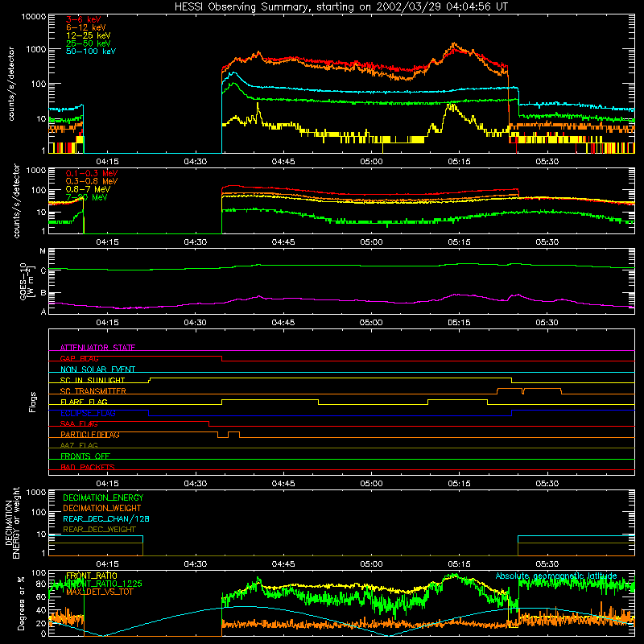Click the HESSI Observing Summary title text
This screenshot has height=644, width=644.
click(x=341, y=7)
